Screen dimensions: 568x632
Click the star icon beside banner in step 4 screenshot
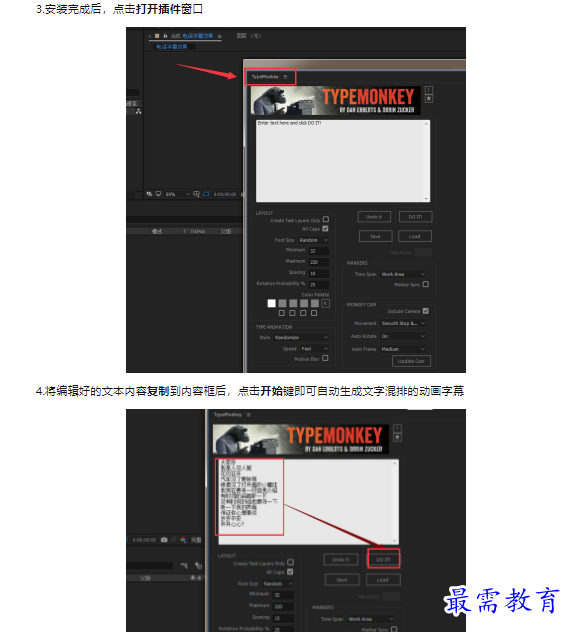[397, 438]
